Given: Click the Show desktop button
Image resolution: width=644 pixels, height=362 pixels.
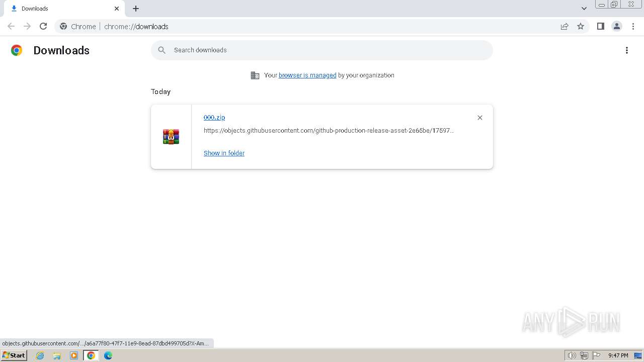Looking at the screenshot, I should 638,355.
